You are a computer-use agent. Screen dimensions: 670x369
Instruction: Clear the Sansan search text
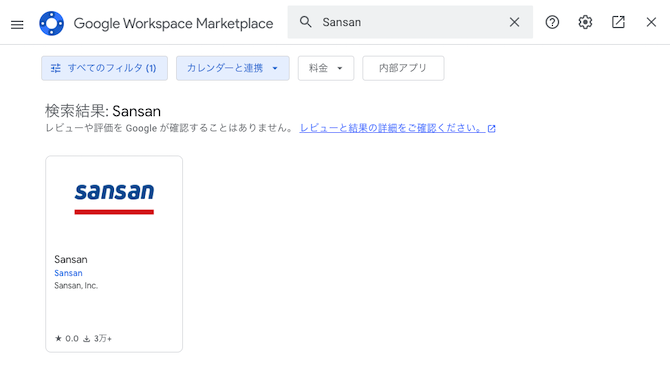(x=514, y=22)
